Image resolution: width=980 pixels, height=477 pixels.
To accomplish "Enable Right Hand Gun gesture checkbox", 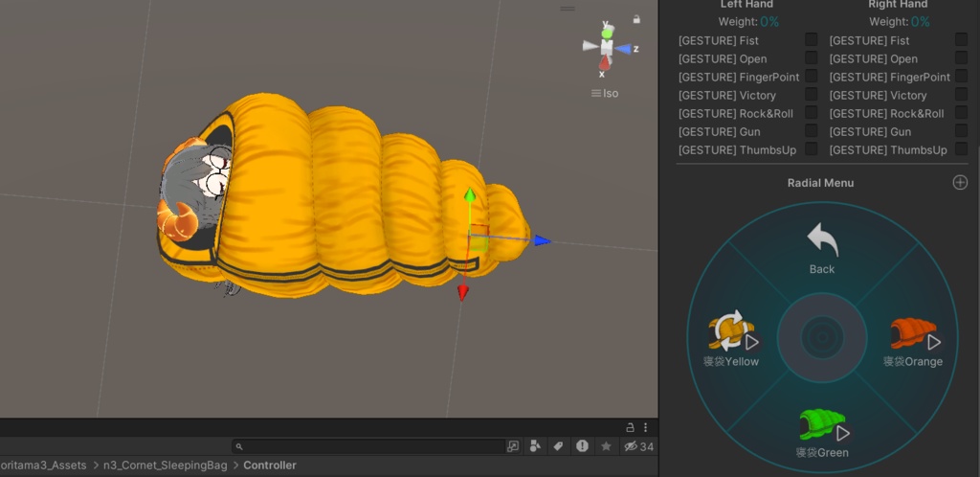I will (x=961, y=130).
